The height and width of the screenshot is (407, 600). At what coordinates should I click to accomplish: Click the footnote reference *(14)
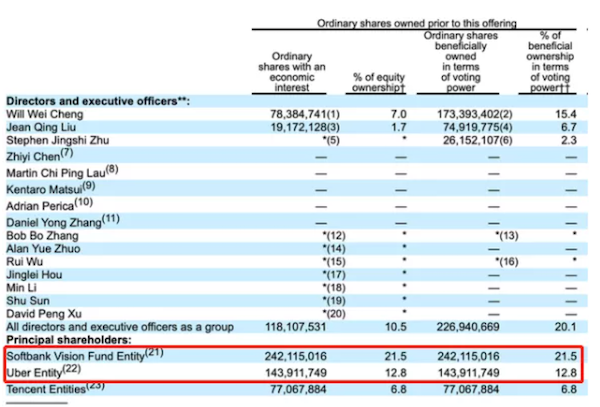(334, 249)
